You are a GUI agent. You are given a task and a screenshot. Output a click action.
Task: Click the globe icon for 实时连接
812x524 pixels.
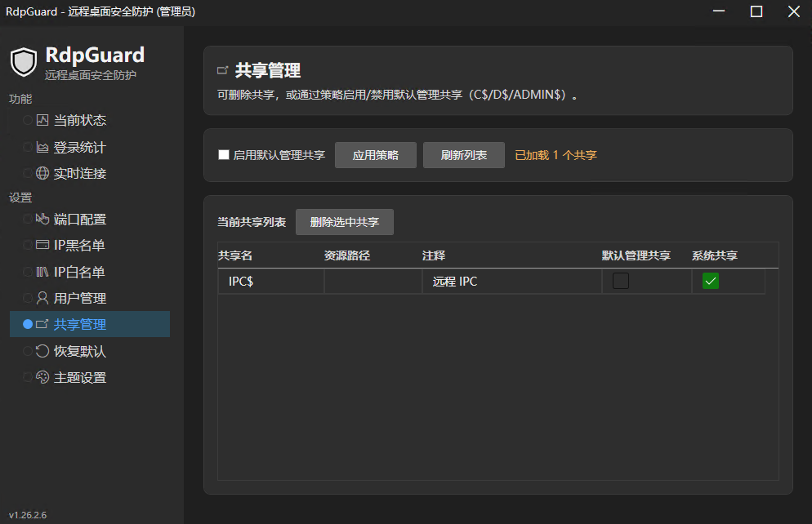tap(42, 173)
